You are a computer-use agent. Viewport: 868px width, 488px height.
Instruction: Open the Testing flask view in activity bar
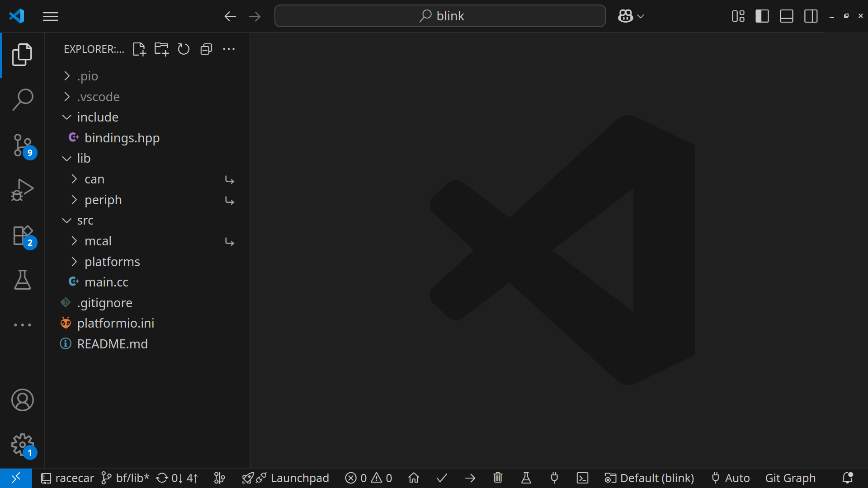tap(22, 280)
